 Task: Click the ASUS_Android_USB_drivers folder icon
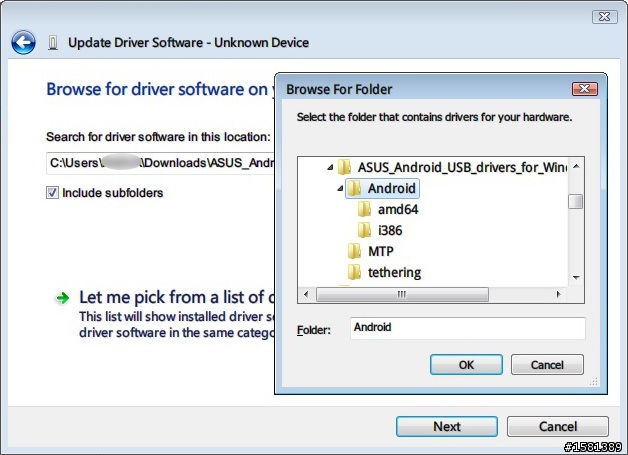[x=344, y=167]
